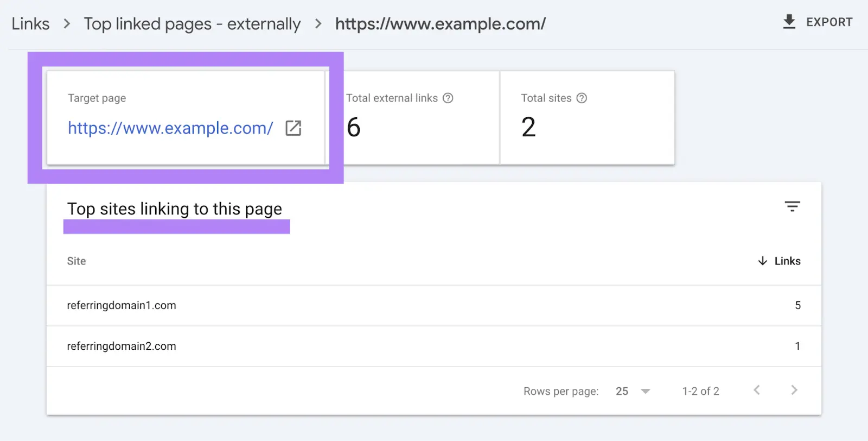Click the sort arrow next to Links header
868x441 pixels.
coord(763,261)
